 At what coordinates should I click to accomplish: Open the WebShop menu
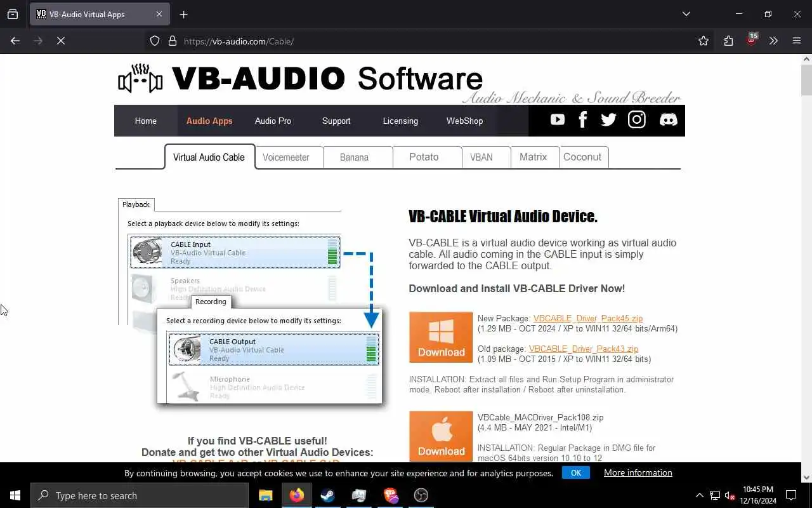[464, 121]
